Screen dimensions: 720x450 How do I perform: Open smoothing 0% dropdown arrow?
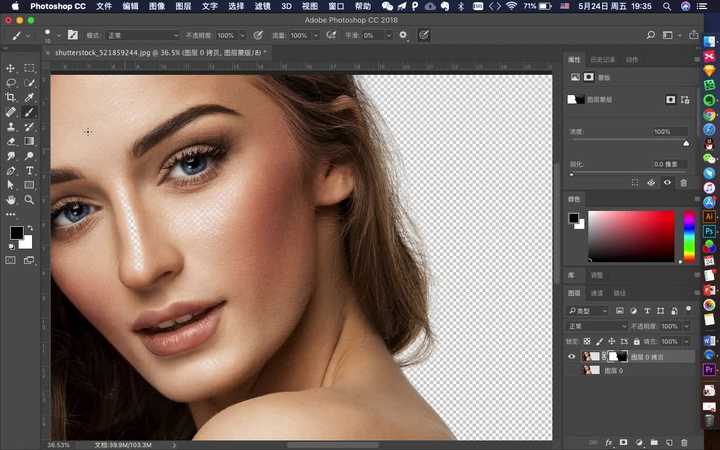(x=388, y=35)
